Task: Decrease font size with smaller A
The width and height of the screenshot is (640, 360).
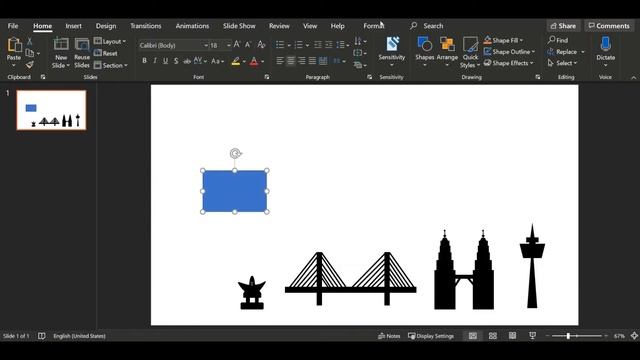Action: 248,44
